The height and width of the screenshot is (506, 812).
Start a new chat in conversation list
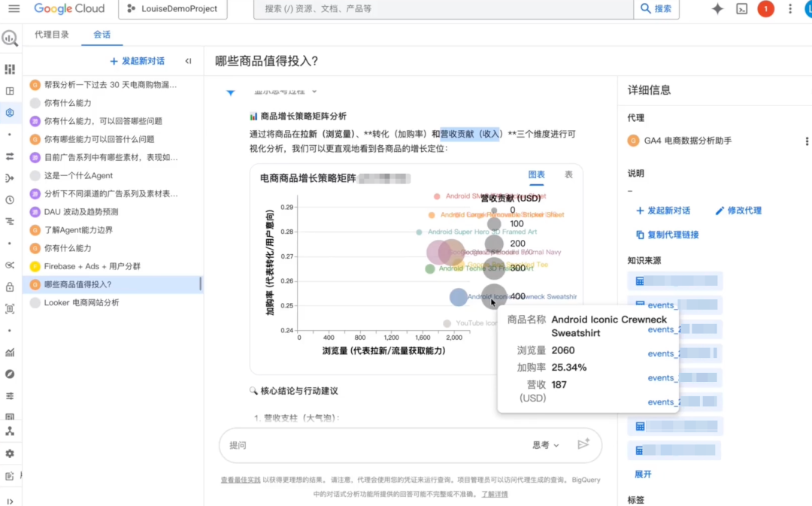(138, 61)
